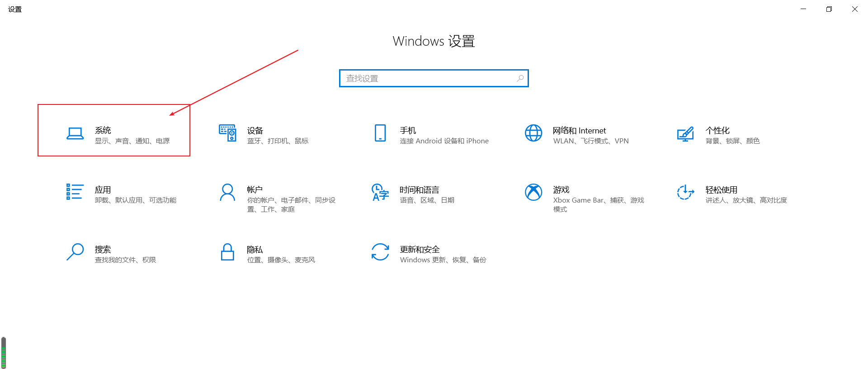Click the text 卸载、默认应用、可选功能
The image size is (868, 369).
(x=136, y=200)
